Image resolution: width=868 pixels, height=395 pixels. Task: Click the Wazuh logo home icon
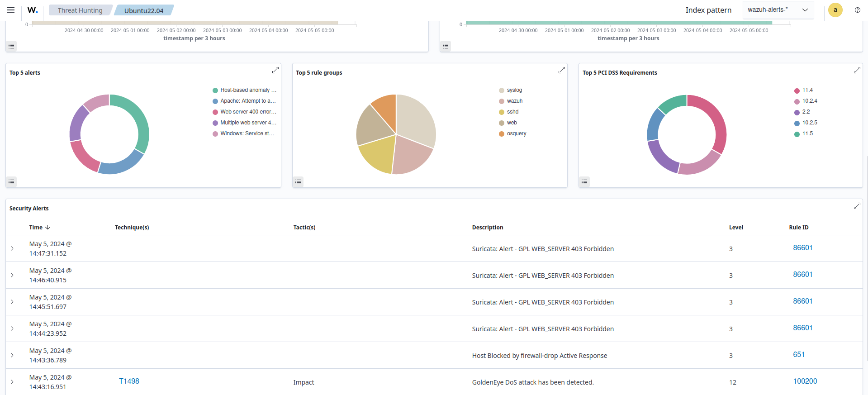point(33,10)
